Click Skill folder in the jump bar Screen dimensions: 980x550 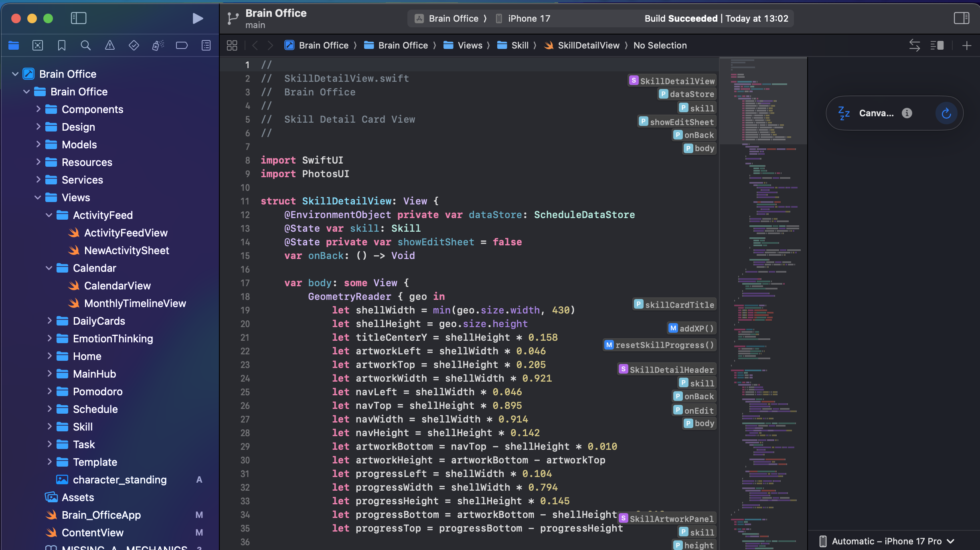coord(513,45)
